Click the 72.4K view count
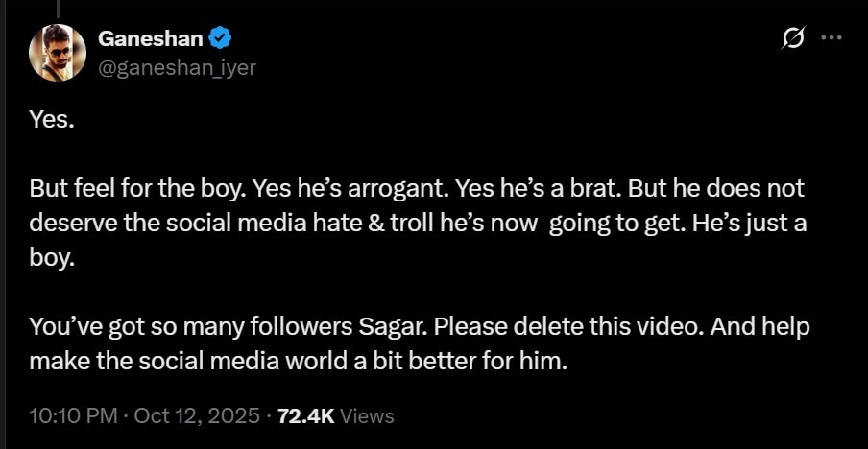This screenshot has height=449, width=868. point(305,416)
